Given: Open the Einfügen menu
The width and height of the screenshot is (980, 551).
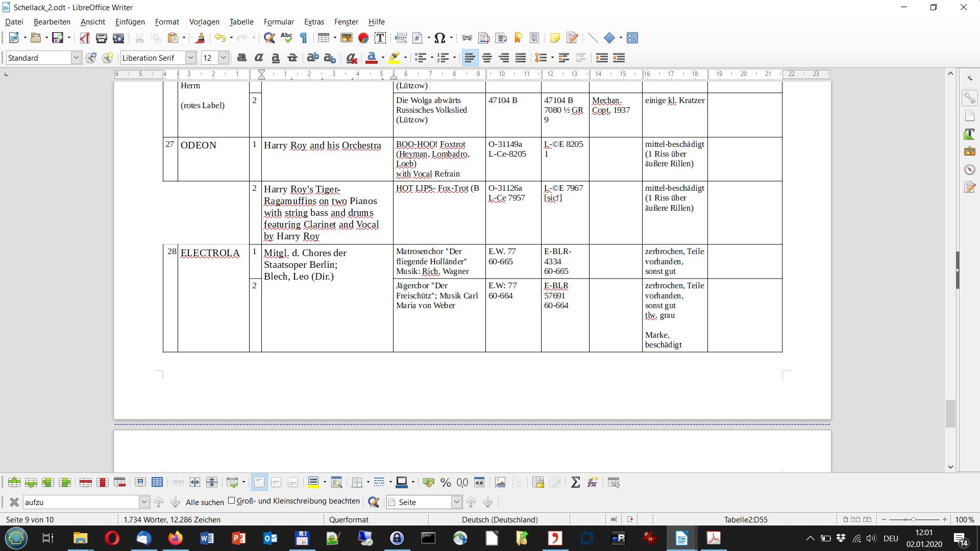Looking at the screenshot, I should [130, 22].
